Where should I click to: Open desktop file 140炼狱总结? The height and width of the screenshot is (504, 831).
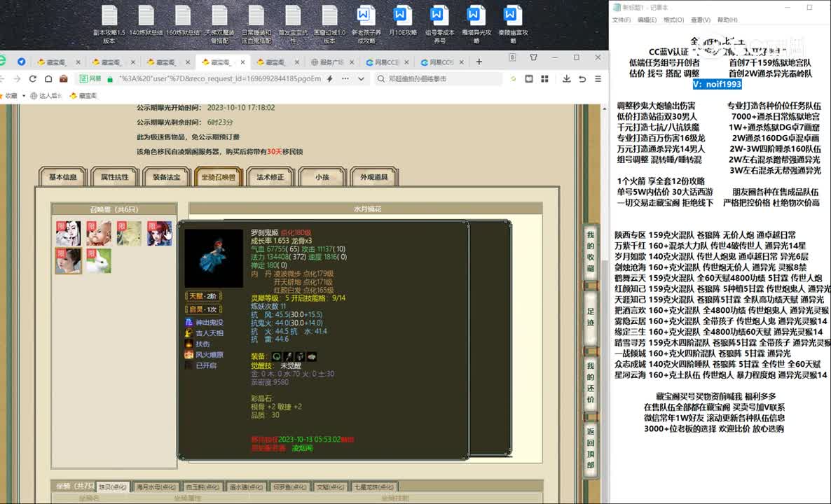(x=146, y=21)
